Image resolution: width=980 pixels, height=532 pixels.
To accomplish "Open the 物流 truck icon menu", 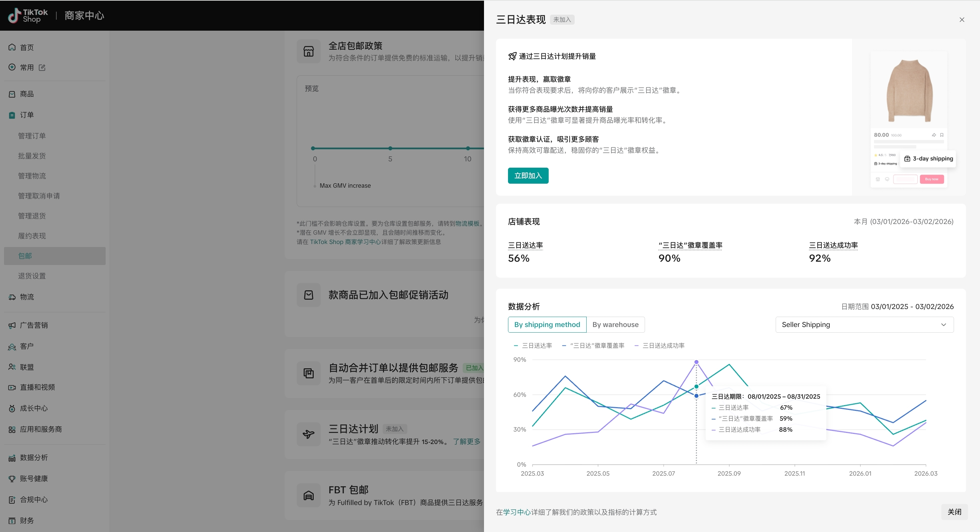I will pos(12,297).
